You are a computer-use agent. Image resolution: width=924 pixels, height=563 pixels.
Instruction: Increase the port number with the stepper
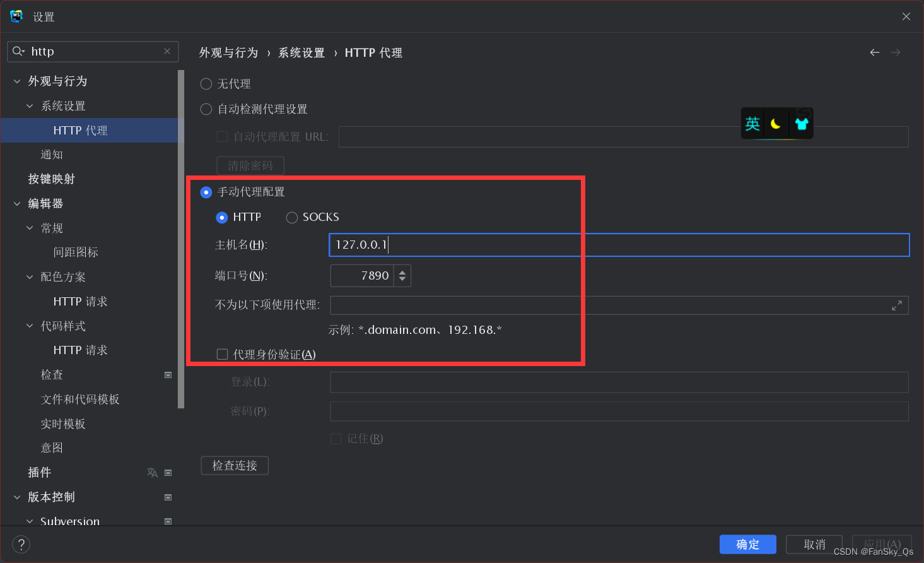402,272
